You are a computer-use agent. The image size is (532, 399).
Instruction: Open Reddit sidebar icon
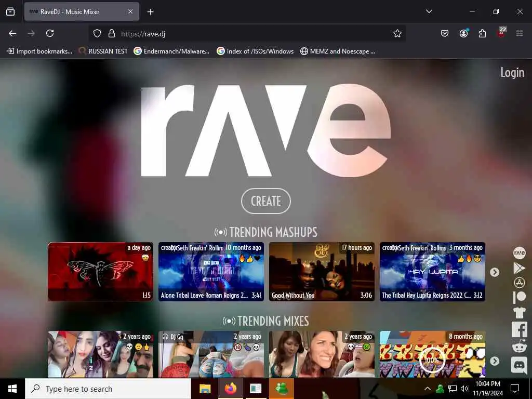pyautogui.click(x=519, y=347)
